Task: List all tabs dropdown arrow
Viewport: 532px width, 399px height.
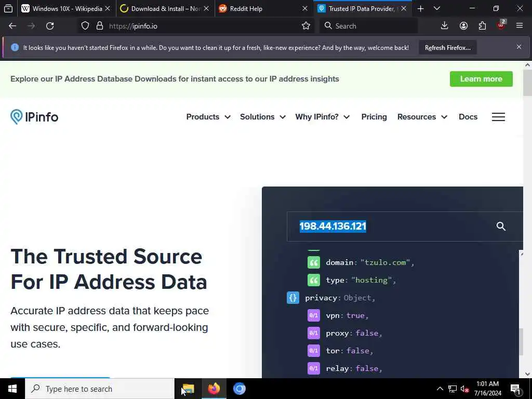Action: tap(437, 8)
